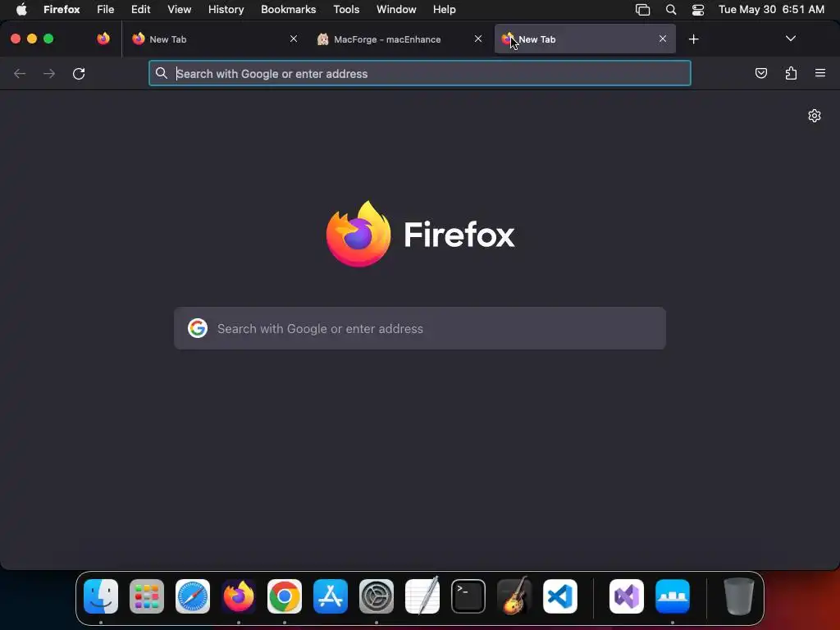Open App Store from the Dock
Image resolution: width=840 pixels, height=630 pixels.
(x=331, y=596)
